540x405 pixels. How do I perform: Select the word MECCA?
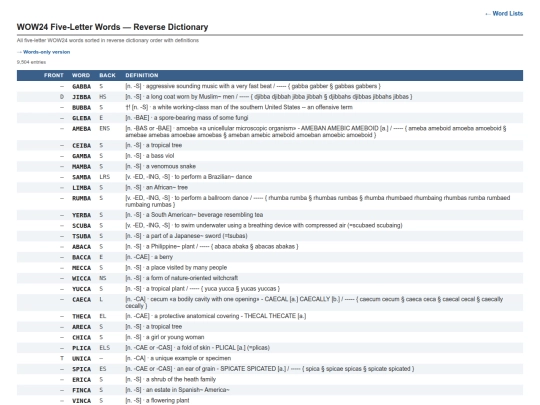(x=82, y=268)
